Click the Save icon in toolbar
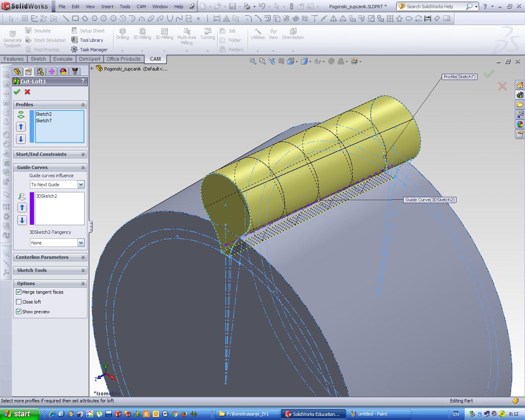Image resolution: width=525 pixels, height=420 pixels. click(x=233, y=6)
